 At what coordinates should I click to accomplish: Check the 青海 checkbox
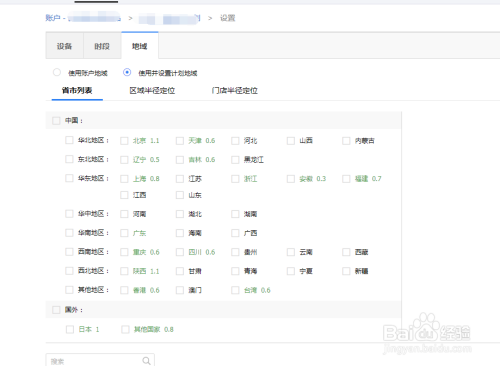click(235, 271)
